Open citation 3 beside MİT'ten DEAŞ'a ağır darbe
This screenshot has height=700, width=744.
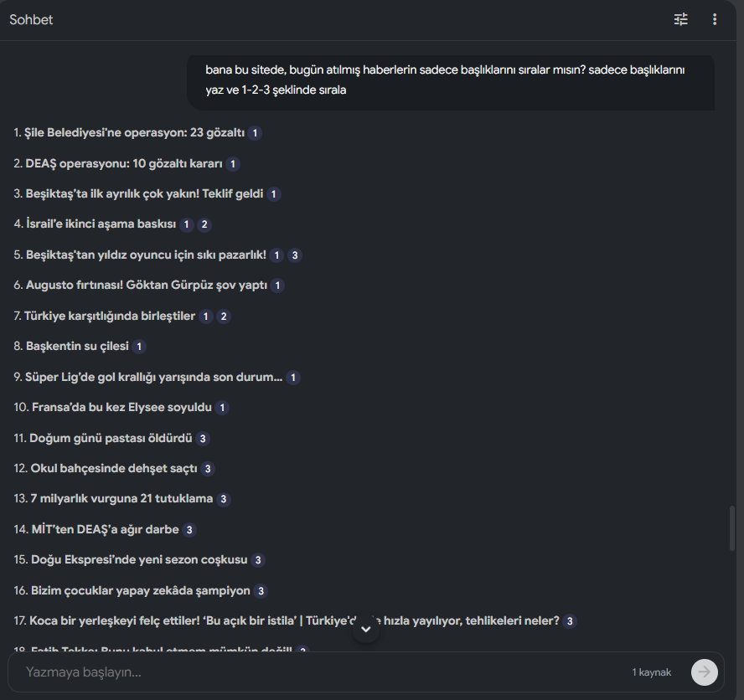pos(189,530)
